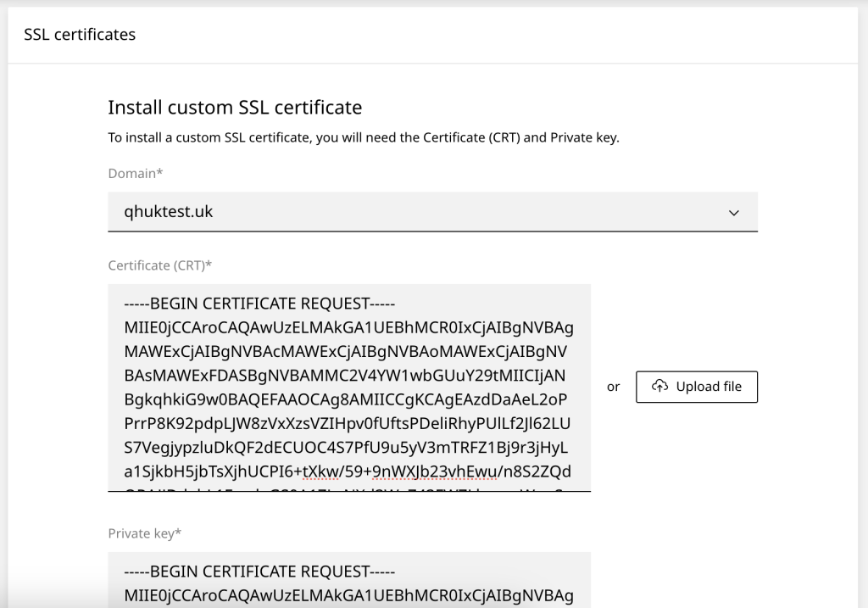Image resolution: width=868 pixels, height=608 pixels.
Task: Click the description text about CRT and Private key
Action: point(364,137)
